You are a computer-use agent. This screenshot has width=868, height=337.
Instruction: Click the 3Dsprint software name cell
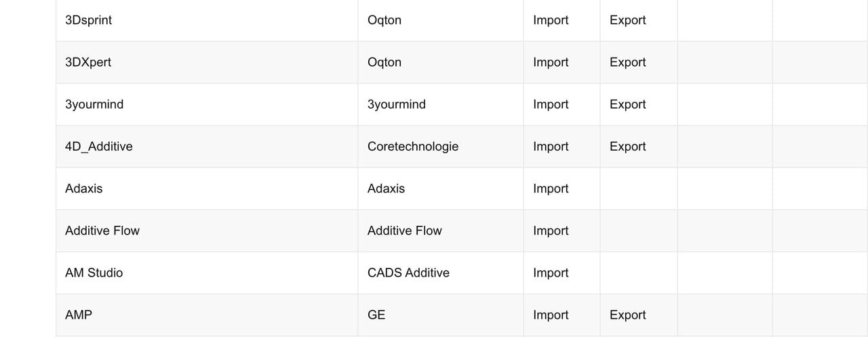(89, 20)
